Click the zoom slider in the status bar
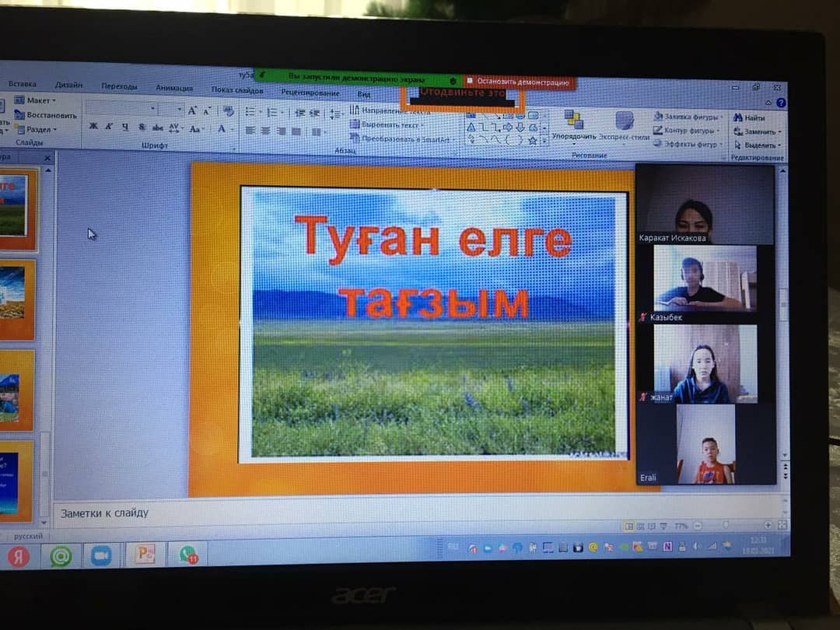Image resolution: width=840 pixels, height=630 pixels. pyautogui.click(x=726, y=526)
